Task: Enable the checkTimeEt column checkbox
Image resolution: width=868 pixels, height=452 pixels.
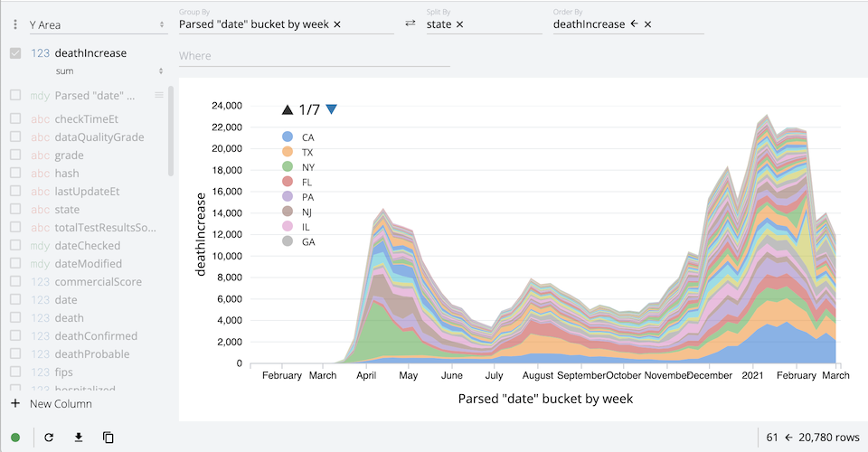Action: tap(15, 118)
